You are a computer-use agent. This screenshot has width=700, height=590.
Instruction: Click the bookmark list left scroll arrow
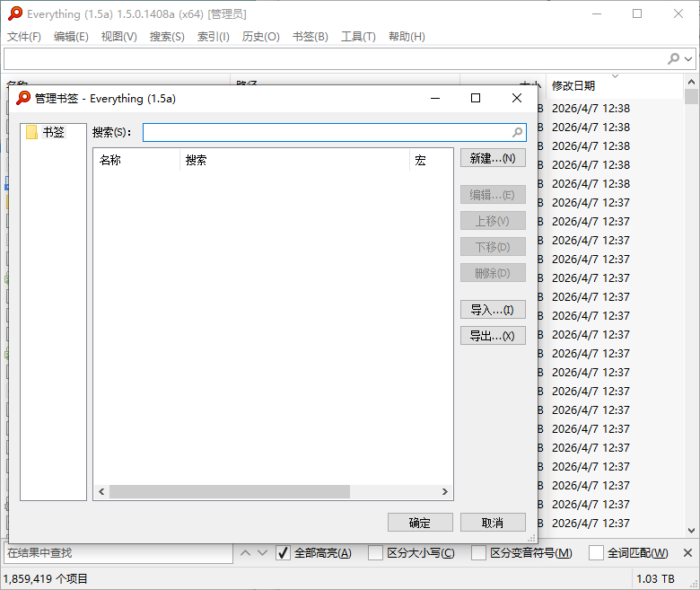[x=101, y=492]
